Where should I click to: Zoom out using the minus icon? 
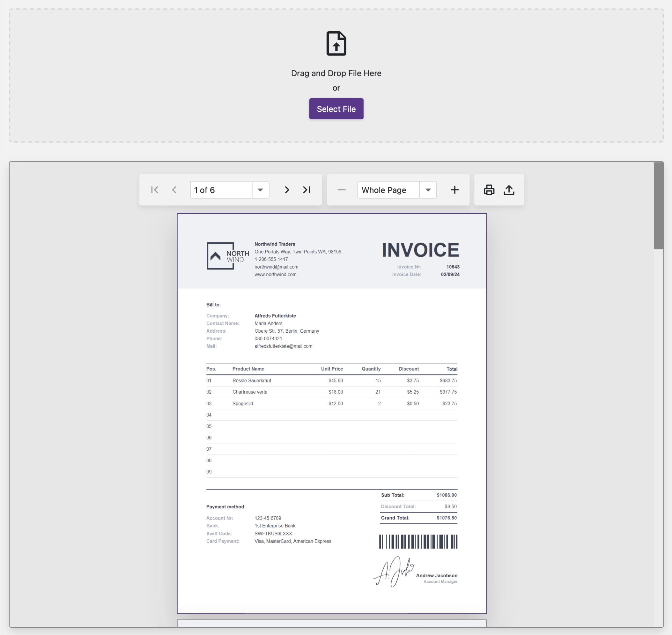(342, 189)
